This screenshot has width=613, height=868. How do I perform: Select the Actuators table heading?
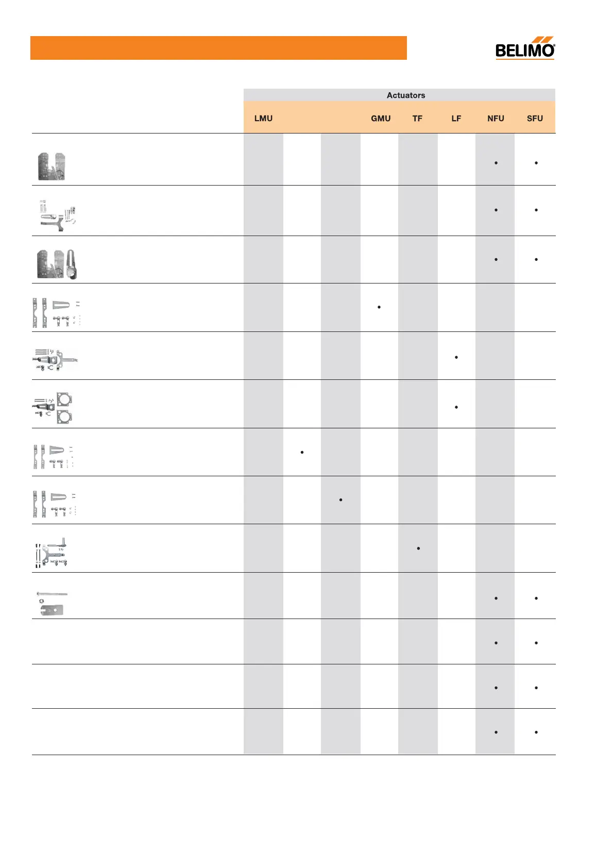point(406,95)
